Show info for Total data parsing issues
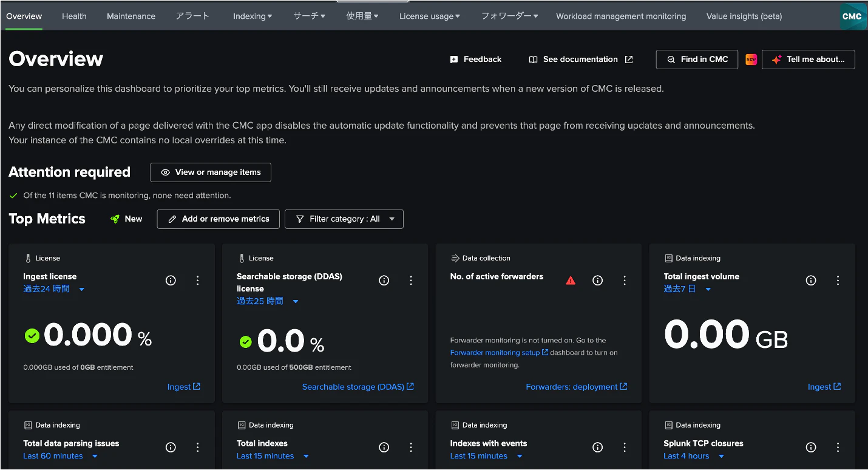This screenshot has width=868, height=470. click(x=171, y=448)
